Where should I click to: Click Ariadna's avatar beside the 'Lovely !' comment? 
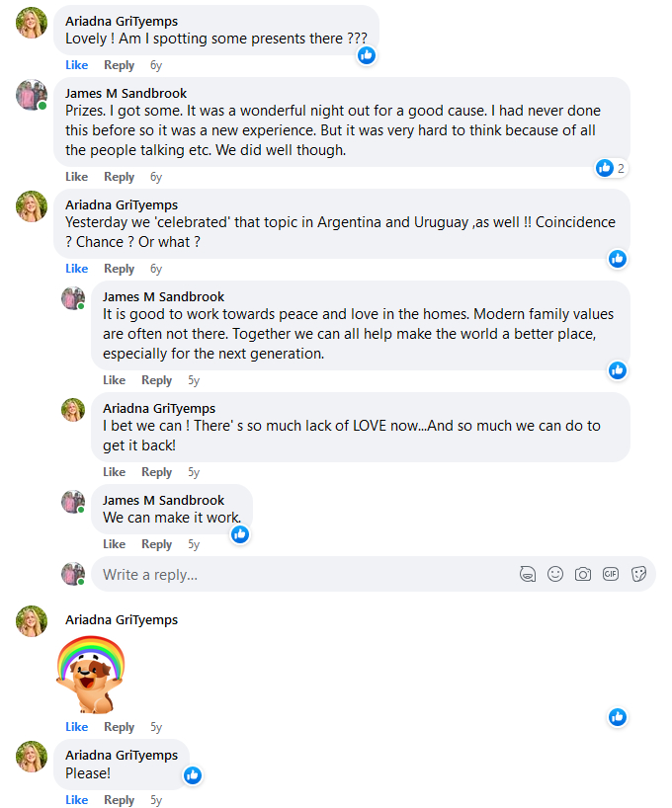pyautogui.click(x=32, y=22)
